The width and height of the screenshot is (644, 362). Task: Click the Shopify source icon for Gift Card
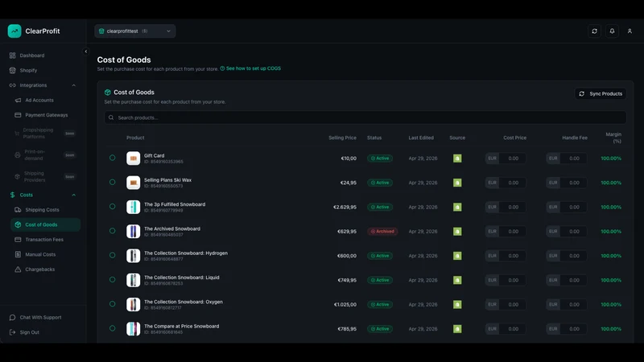[457, 158]
